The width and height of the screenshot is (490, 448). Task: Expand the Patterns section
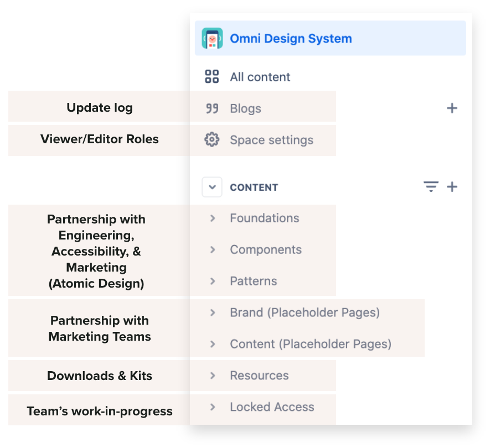tap(213, 281)
